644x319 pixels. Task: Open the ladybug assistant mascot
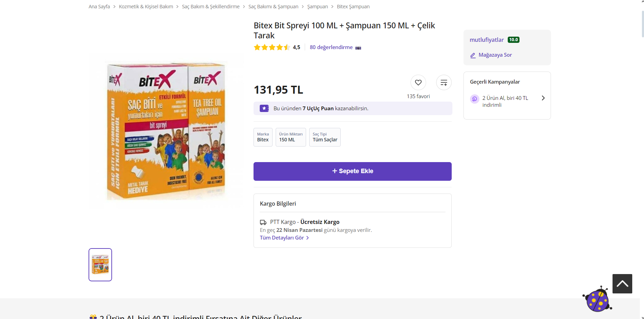point(597,299)
